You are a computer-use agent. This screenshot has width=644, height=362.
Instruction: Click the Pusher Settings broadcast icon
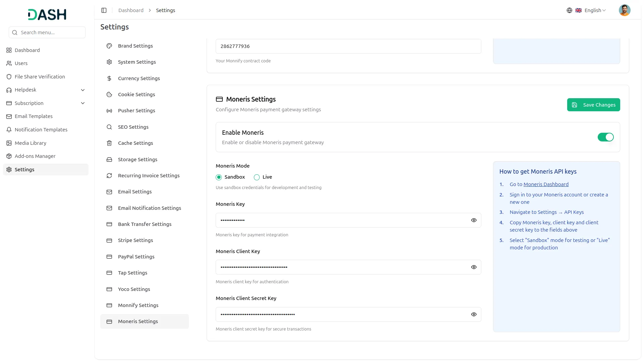point(109,111)
